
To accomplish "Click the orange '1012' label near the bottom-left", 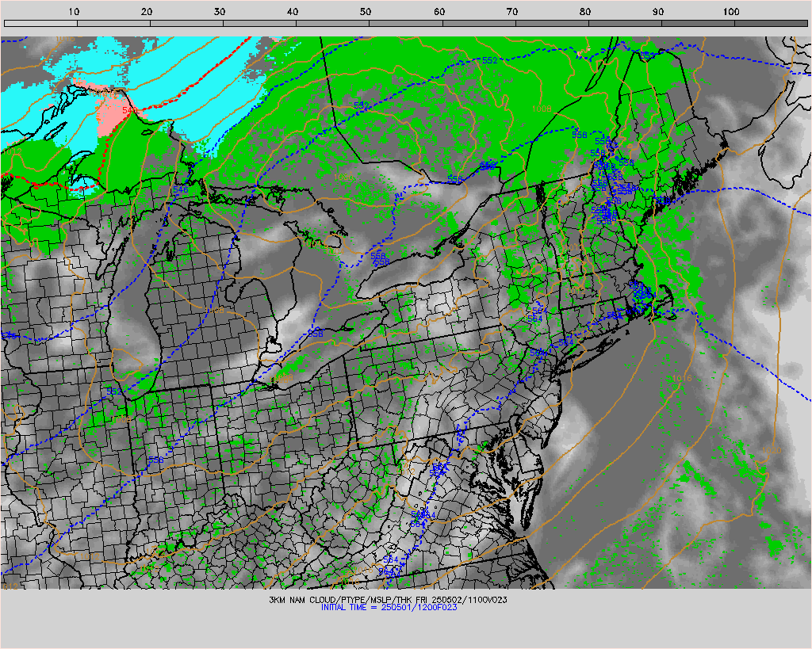I will coord(89,555).
